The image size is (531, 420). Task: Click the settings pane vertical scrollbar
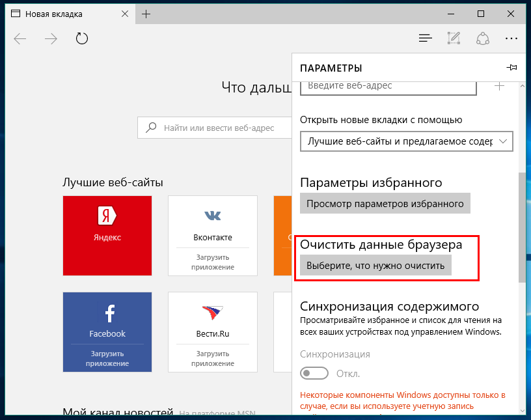tap(522, 228)
